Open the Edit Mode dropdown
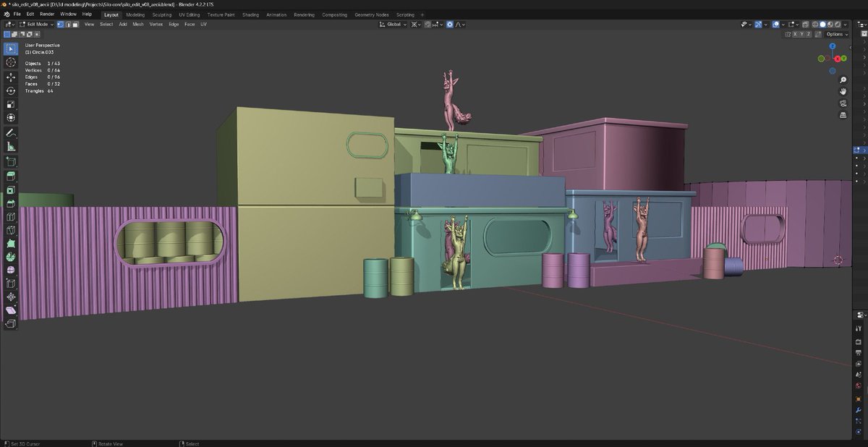The height and width of the screenshot is (447, 868). pyautogui.click(x=36, y=25)
